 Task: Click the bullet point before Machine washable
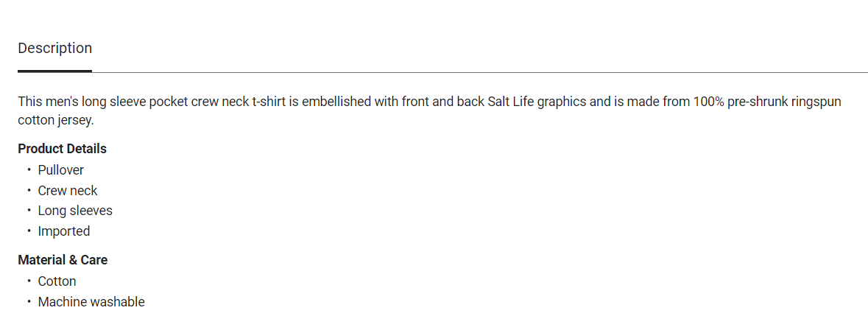tap(29, 302)
